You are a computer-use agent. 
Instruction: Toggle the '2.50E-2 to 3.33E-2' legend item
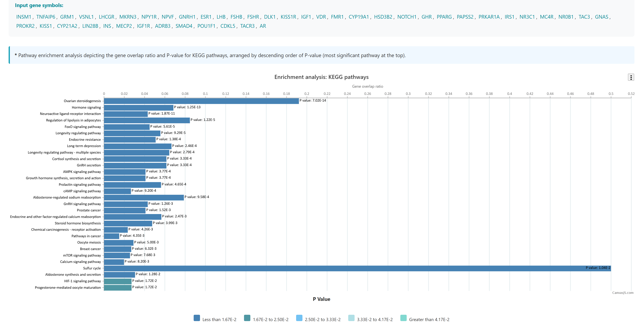click(323, 319)
